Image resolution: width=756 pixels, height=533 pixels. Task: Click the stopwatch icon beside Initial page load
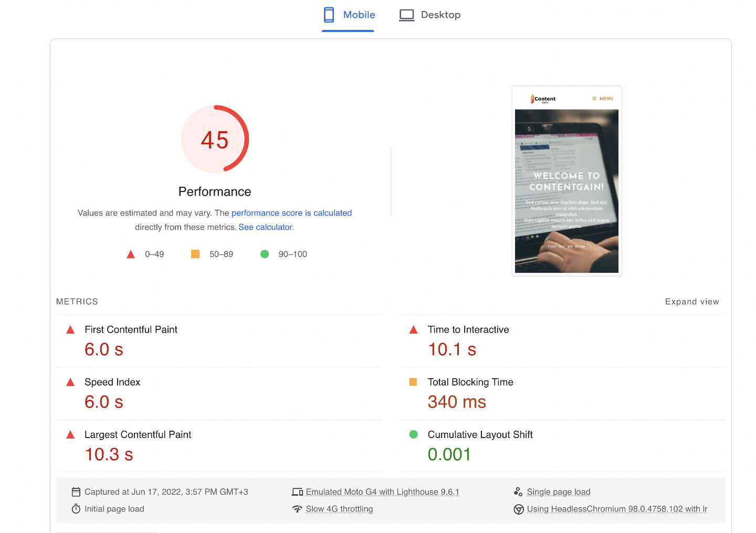(76, 509)
